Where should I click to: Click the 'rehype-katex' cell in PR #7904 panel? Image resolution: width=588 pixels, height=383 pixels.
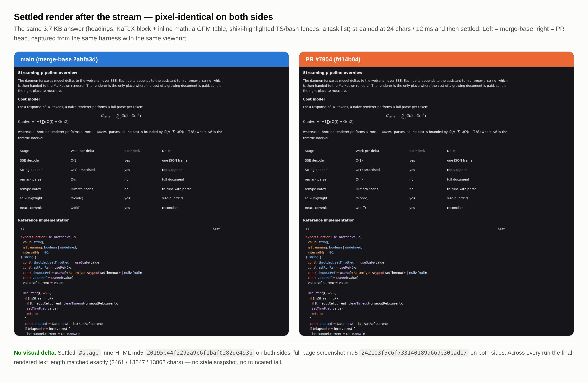click(315, 189)
